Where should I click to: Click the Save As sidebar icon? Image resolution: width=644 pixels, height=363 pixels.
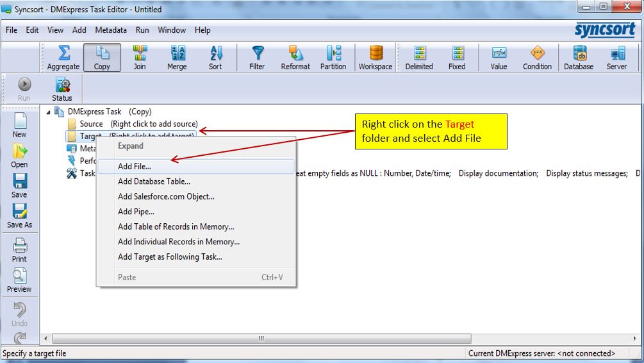[x=20, y=216]
